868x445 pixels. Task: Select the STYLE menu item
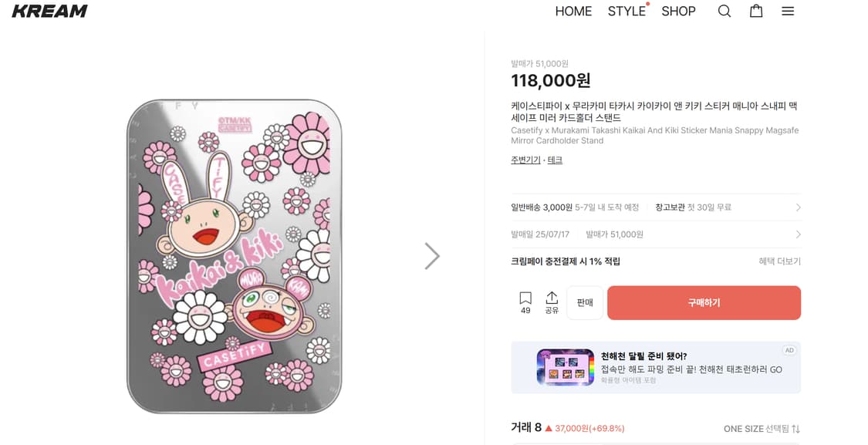pyautogui.click(x=627, y=11)
